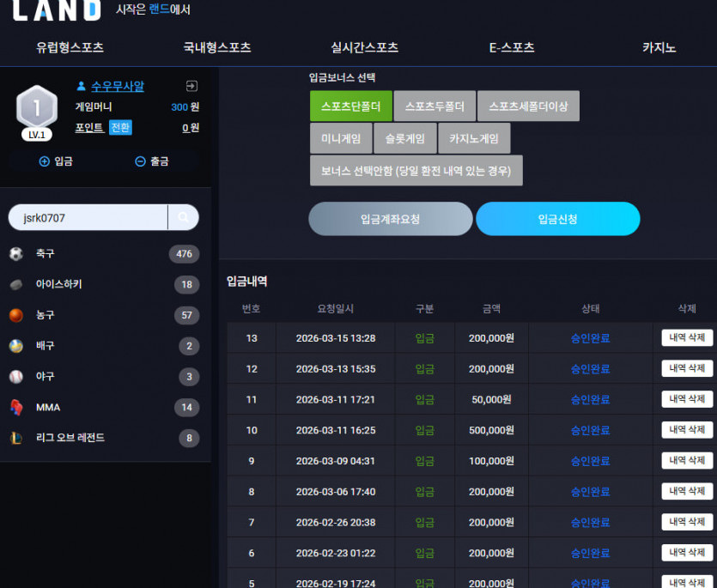Click the 입금신청 button

coord(557,219)
